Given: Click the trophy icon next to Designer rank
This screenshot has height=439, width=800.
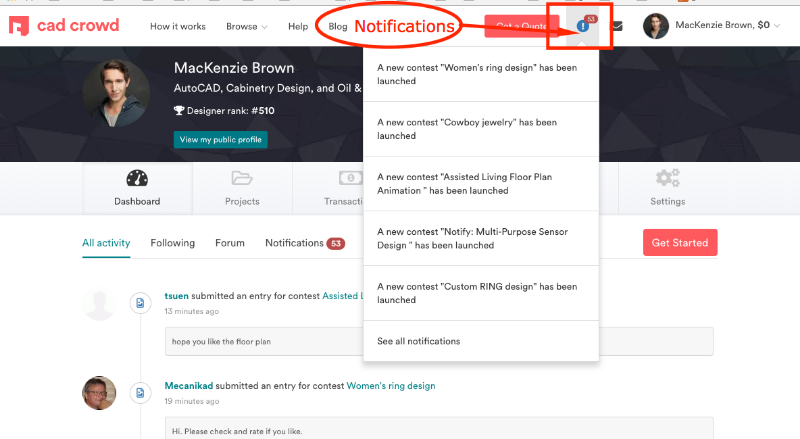Looking at the screenshot, I should (179, 110).
